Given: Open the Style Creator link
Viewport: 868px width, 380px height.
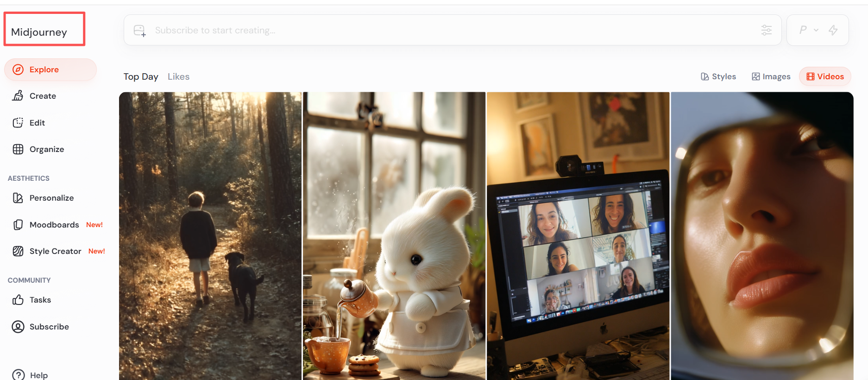Looking at the screenshot, I should (x=56, y=251).
